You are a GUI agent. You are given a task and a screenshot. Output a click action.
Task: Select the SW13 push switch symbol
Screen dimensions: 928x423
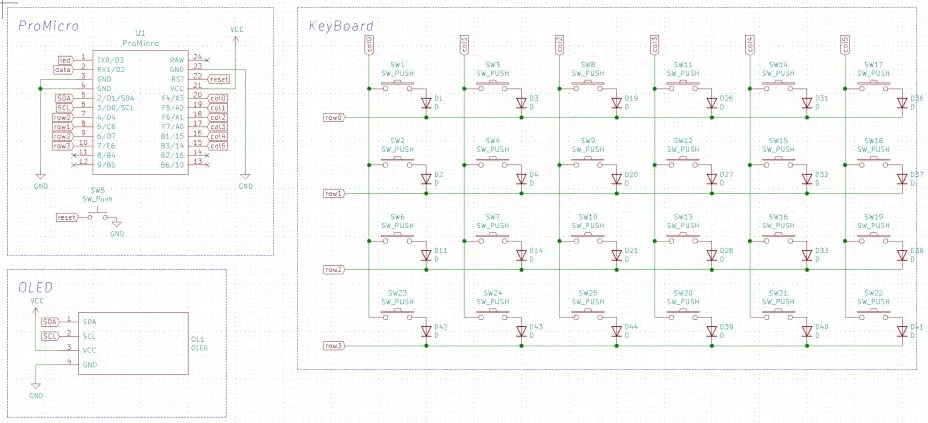(x=683, y=238)
